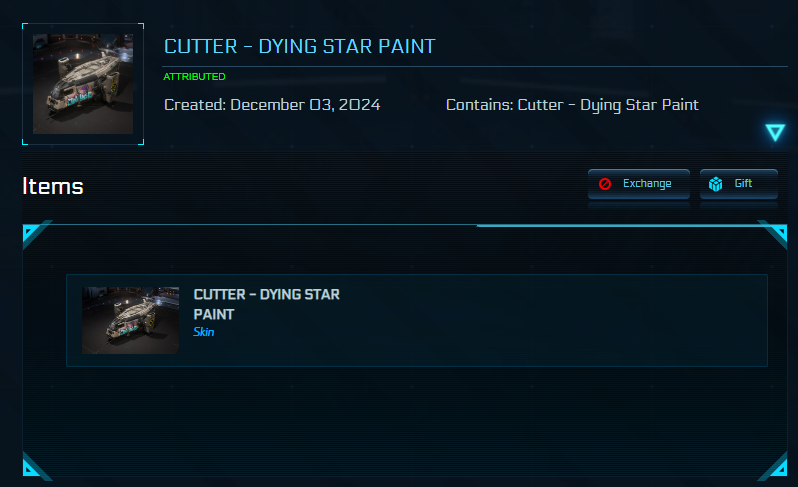The height and width of the screenshot is (487, 798).
Task: Click the Contains: Cutter - Dying Star Paint text
Action: tap(572, 105)
